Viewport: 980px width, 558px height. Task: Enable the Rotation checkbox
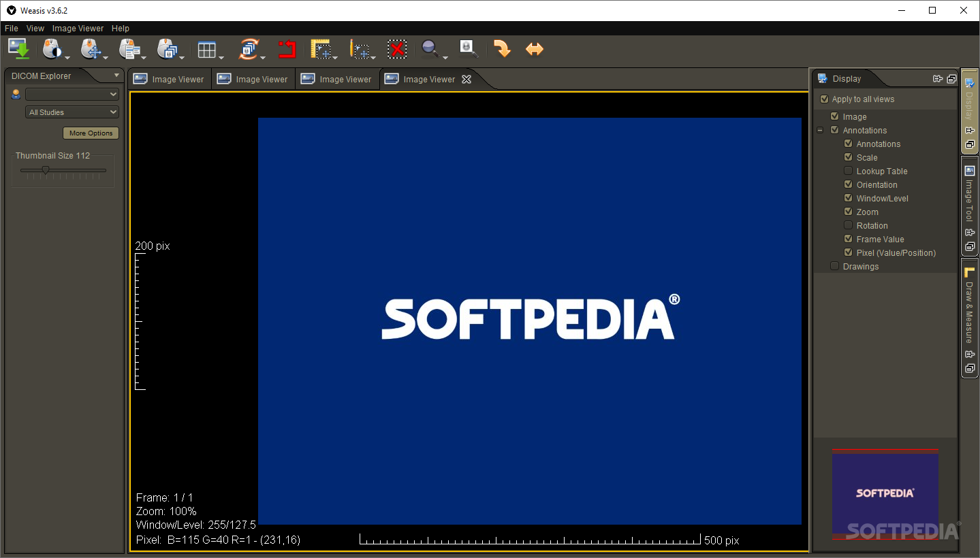[x=849, y=225]
